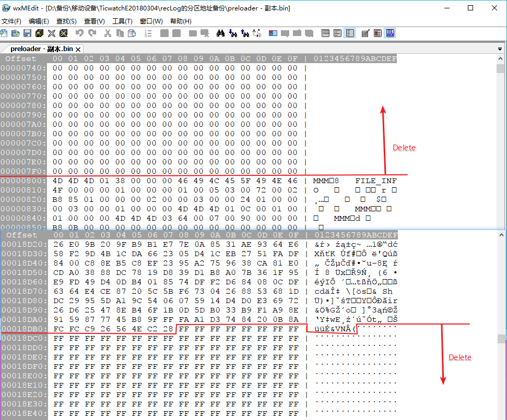Switch to Column Mode icon
507x420 pixels.
pyautogui.click(x=378, y=33)
